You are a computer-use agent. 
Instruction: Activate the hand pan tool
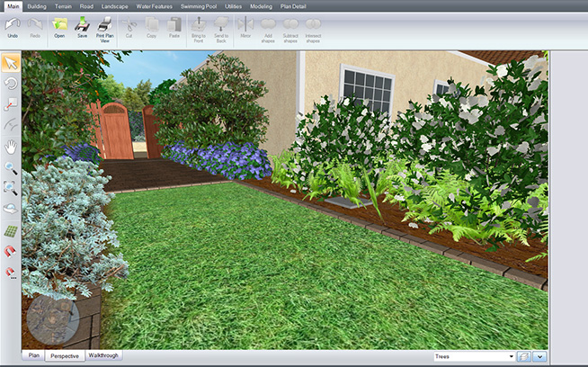point(11,146)
